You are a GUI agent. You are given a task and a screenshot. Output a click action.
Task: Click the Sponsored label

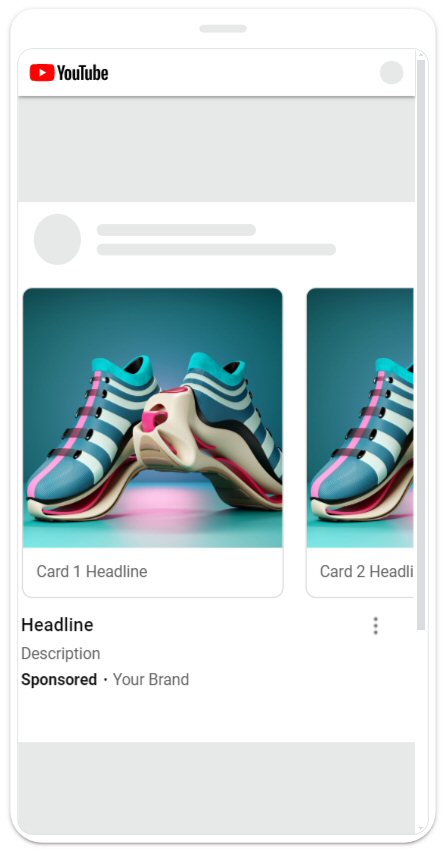[x=59, y=680]
